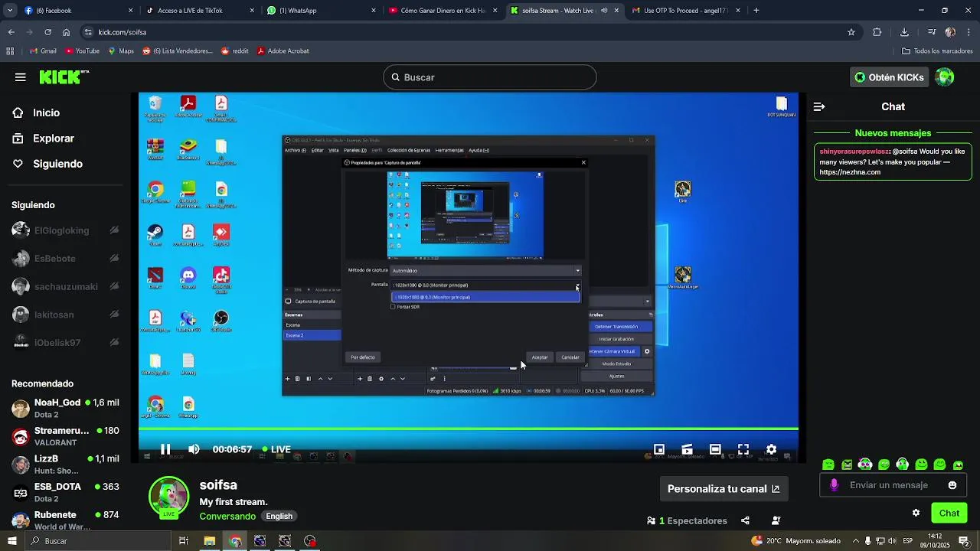Open the Adobe Acrobat bookmark

[x=283, y=51]
